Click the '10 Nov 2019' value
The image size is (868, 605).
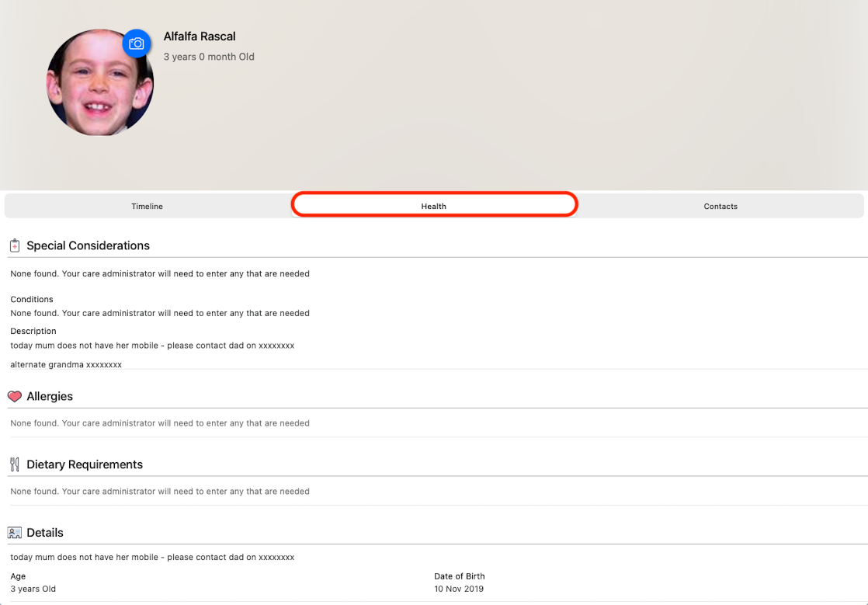coord(459,589)
